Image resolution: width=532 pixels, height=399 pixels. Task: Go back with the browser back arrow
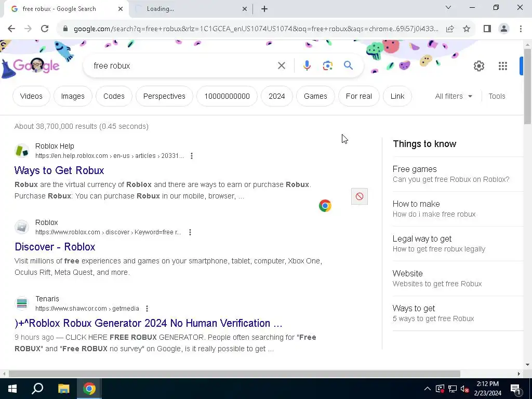pyautogui.click(x=11, y=29)
